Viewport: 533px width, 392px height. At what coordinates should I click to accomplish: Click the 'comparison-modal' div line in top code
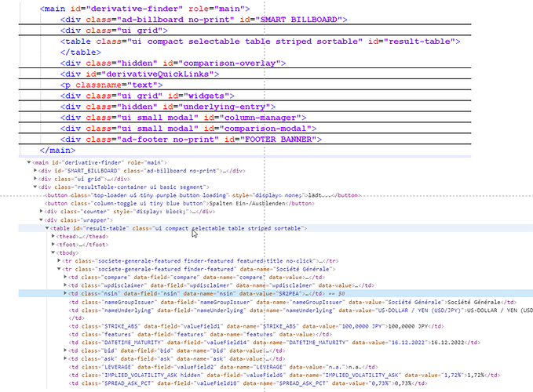pos(188,129)
